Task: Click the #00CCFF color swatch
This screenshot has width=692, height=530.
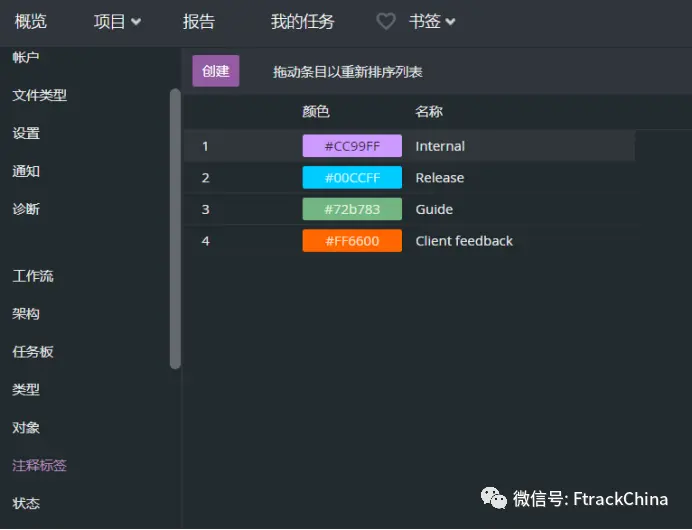Action: 352,177
